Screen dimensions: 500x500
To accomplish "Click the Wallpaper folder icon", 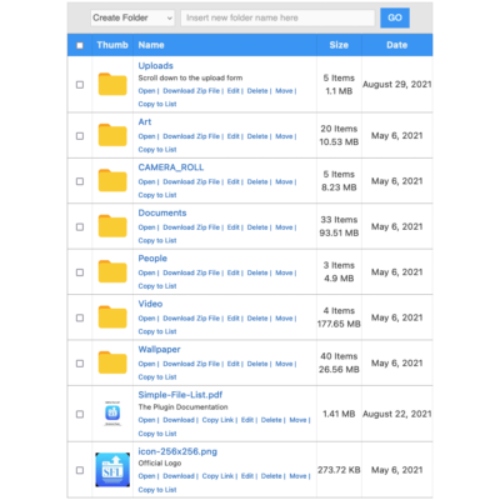I will [x=112, y=362].
